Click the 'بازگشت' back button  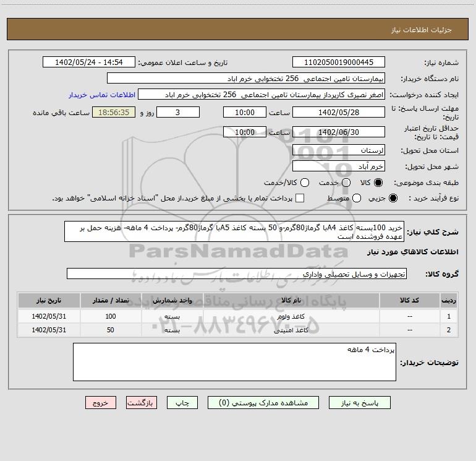140,402
